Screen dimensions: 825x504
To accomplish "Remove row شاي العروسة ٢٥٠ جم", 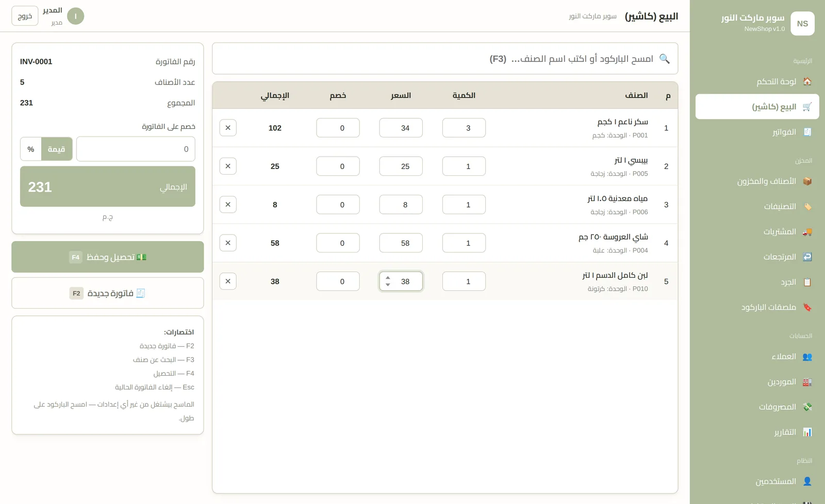I will [228, 243].
